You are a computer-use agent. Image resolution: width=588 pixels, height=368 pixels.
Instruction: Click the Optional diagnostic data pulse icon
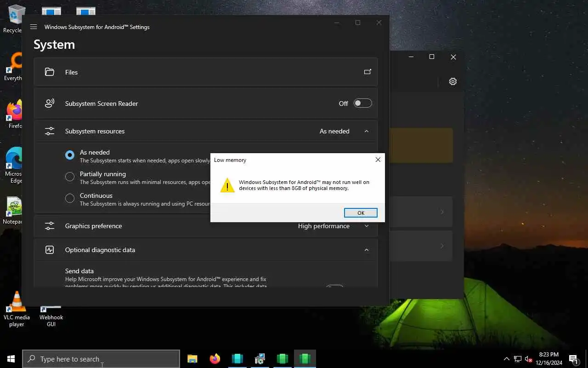(x=50, y=250)
